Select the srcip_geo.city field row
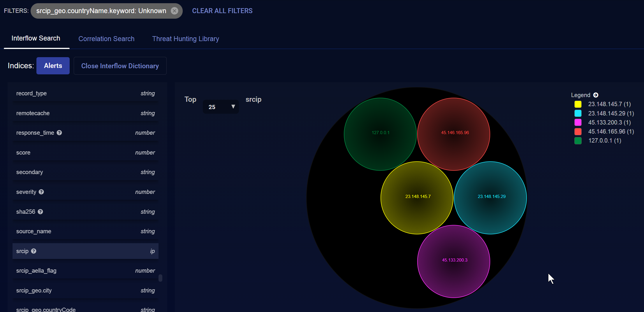This screenshot has width=644, height=312. (85, 290)
